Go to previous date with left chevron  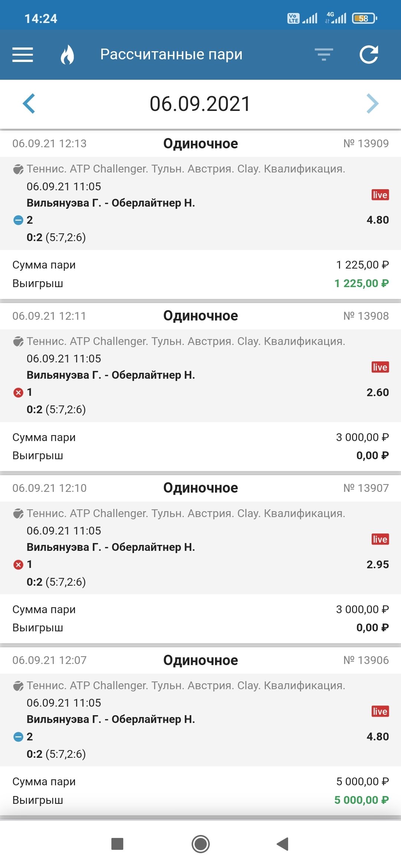[x=29, y=103]
